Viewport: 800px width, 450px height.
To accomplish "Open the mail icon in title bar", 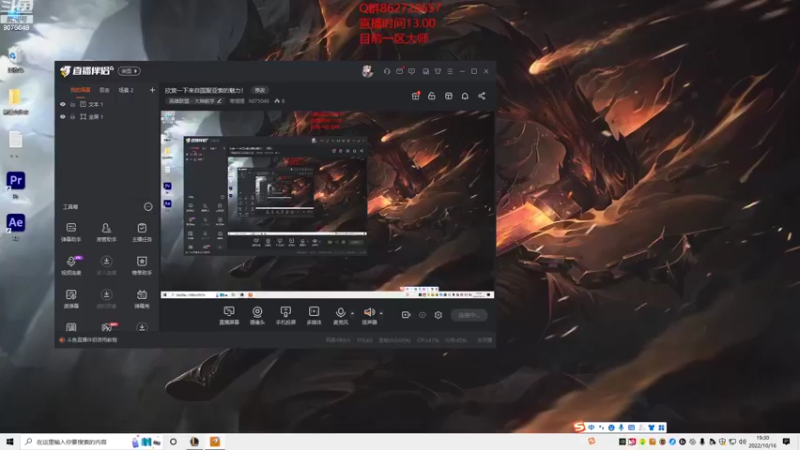I will (399, 71).
